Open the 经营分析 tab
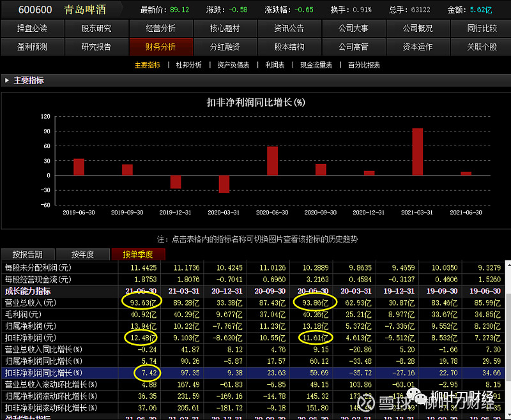The height and width of the screenshot is (420, 511). (x=161, y=28)
